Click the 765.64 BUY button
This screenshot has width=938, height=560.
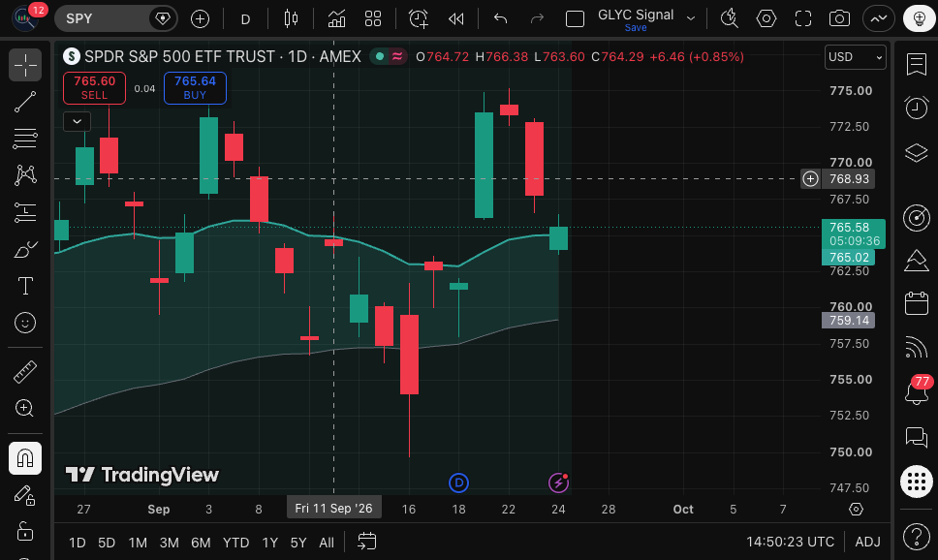click(195, 88)
